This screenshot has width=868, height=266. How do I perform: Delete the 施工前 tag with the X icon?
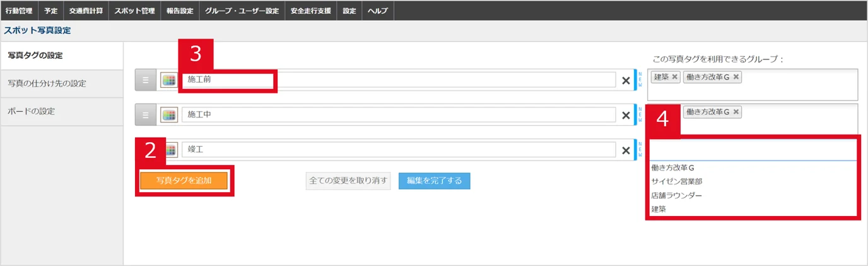click(x=626, y=81)
